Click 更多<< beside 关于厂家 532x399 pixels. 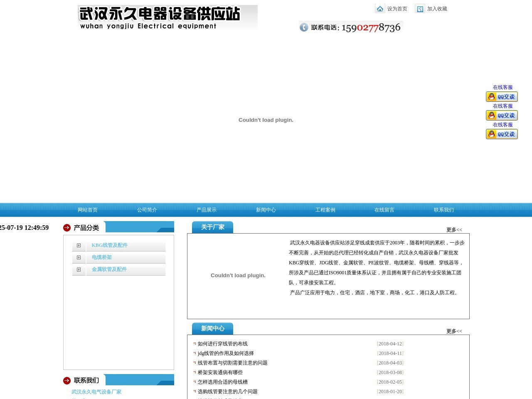(x=453, y=229)
